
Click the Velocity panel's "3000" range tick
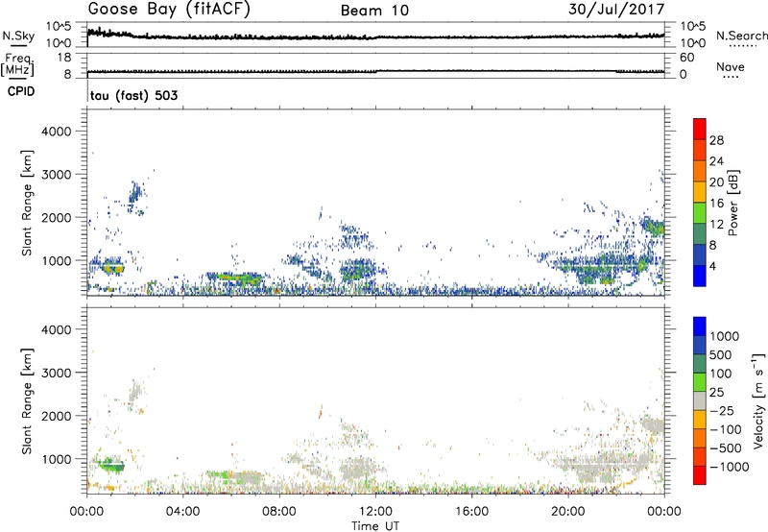[57, 373]
